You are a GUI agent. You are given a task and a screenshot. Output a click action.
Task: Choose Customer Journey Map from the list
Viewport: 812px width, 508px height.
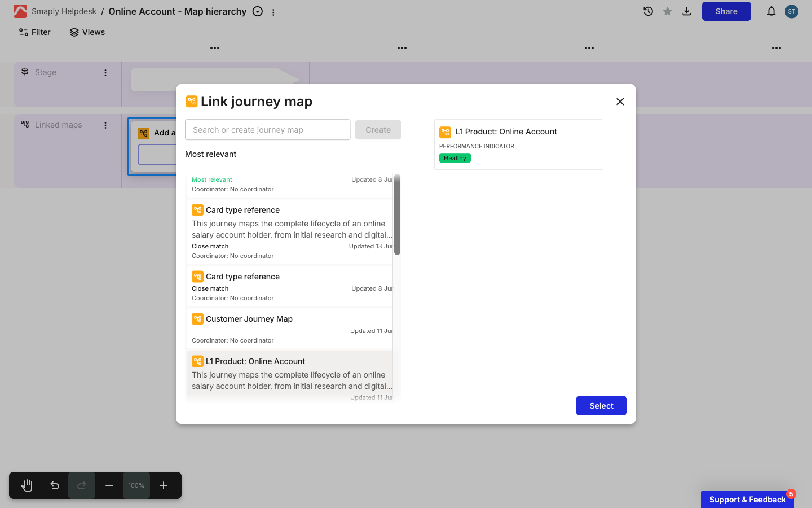point(290,329)
